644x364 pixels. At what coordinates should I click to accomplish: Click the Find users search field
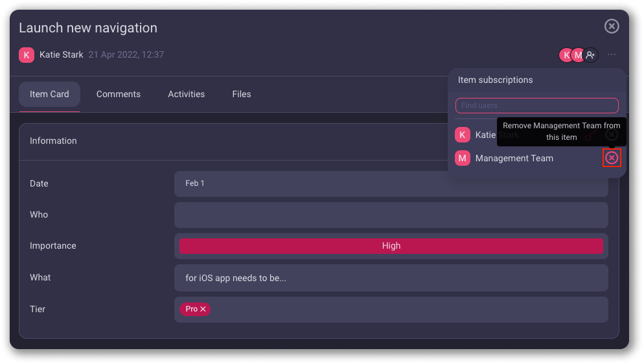[x=536, y=106]
